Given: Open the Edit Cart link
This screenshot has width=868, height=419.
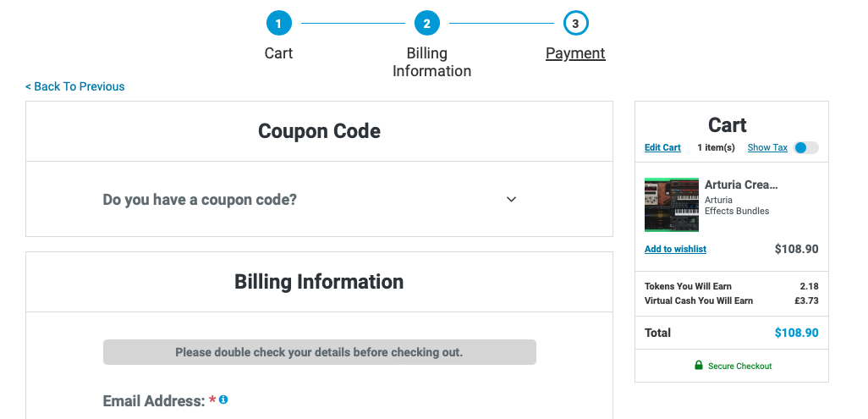Looking at the screenshot, I should 662,147.
